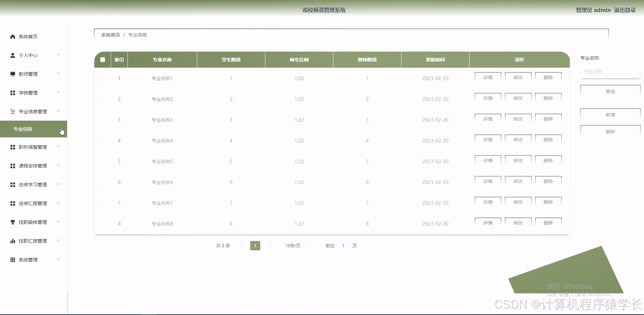644x315 pixels.
Task: Click 修改 for 专业名称8 row
Action: [518, 223]
